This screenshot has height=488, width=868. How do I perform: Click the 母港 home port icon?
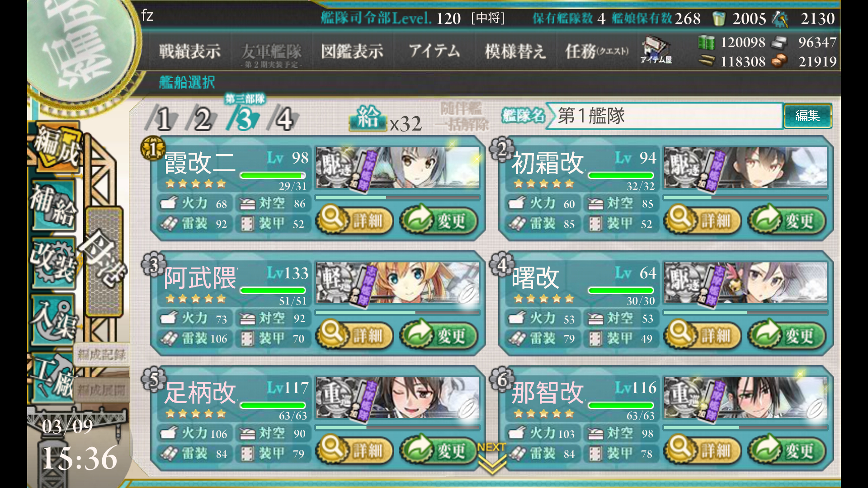(x=104, y=262)
